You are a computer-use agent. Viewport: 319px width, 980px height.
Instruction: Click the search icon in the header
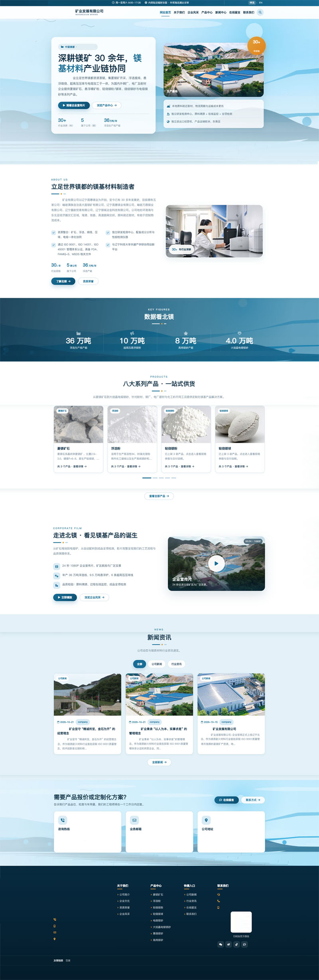coord(260,12)
